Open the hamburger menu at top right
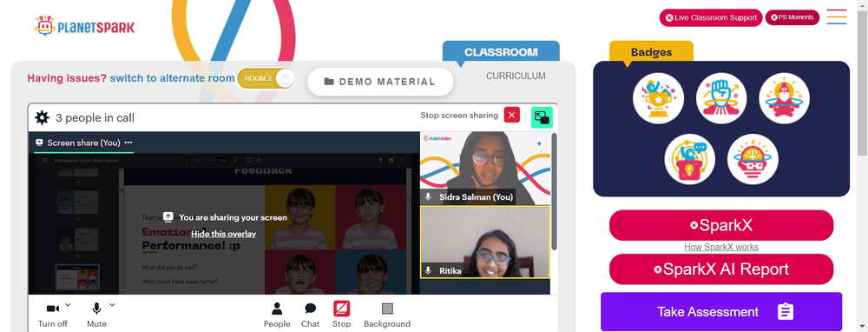 pyautogui.click(x=837, y=17)
